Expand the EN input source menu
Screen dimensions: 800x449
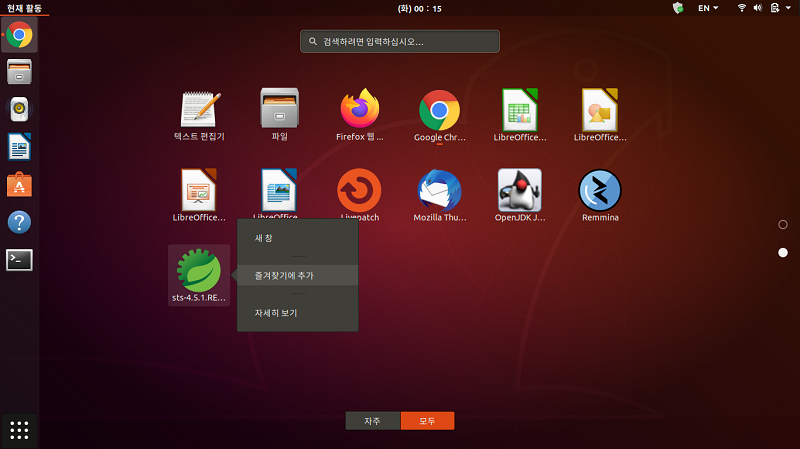(x=708, y=8)
